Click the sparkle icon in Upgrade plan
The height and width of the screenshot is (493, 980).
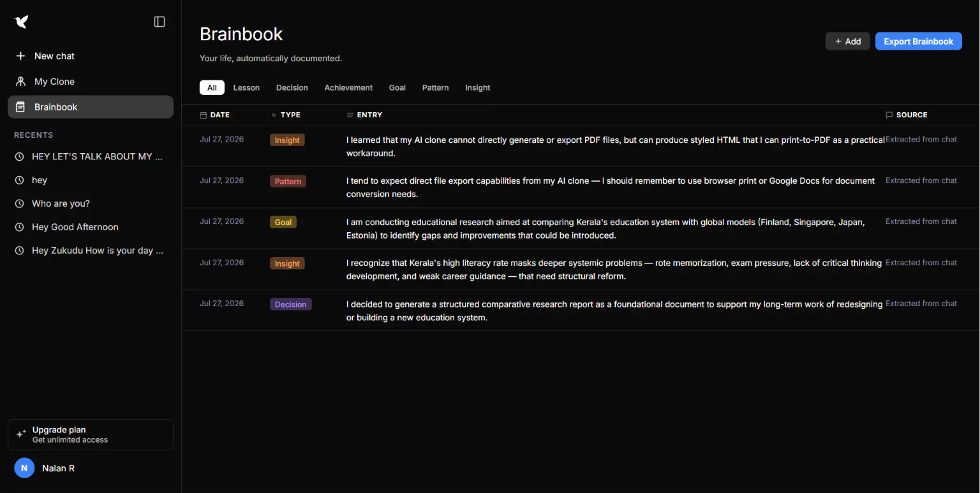pyautogui.click(x=21, y=434)
